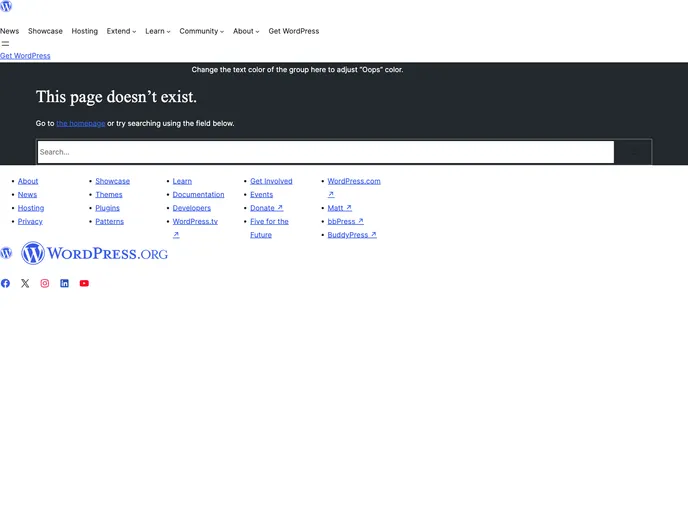Screen dimensions: 688x512
Task: Expand the Learn dropdown in navigation
Action: [x=158, y=31]
